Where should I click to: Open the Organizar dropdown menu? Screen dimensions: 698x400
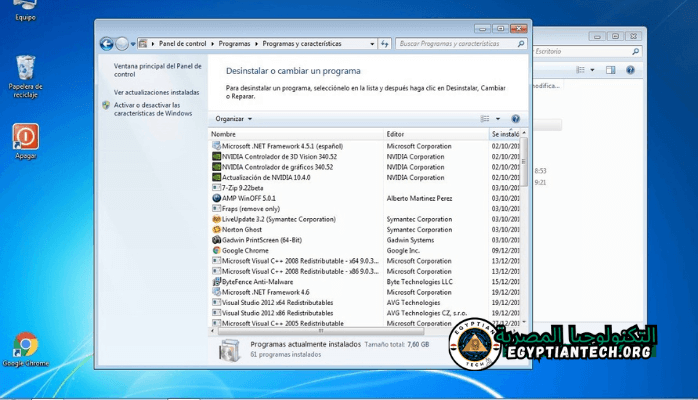pos(233,119)
